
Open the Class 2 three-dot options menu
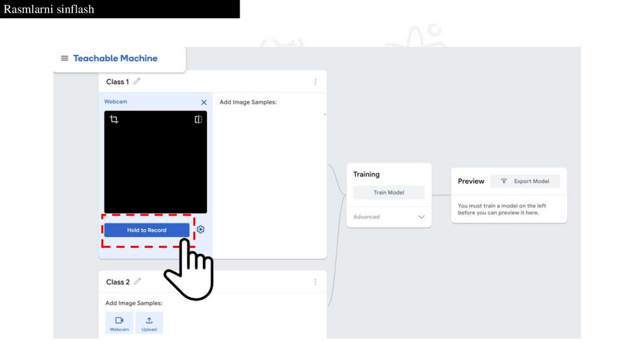316,282
